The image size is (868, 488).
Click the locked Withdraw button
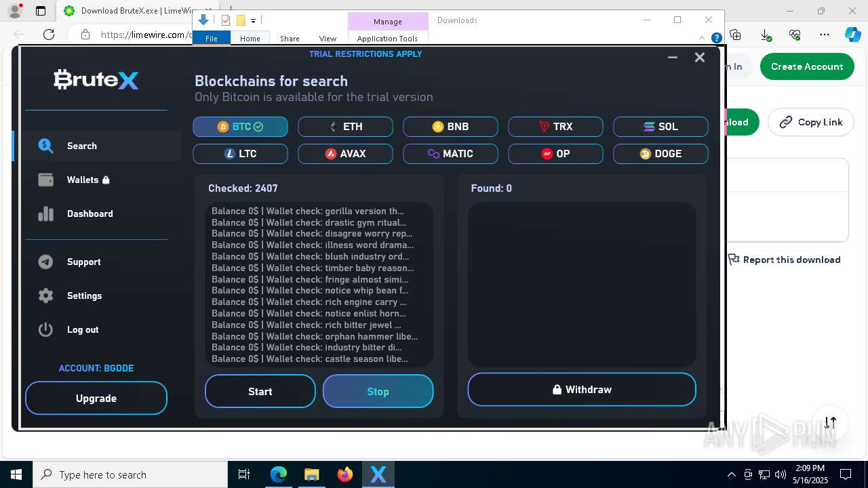point(582,390)
